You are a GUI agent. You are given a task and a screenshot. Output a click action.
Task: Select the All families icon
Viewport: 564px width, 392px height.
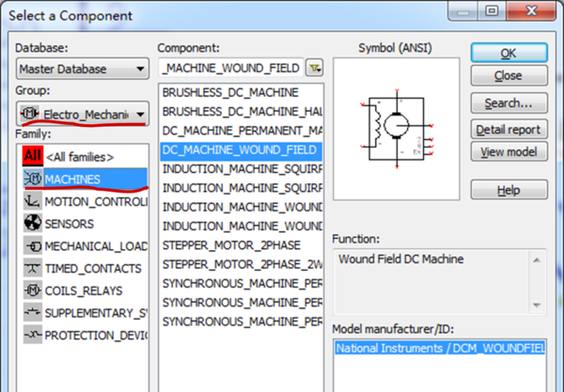pos(31,157)
